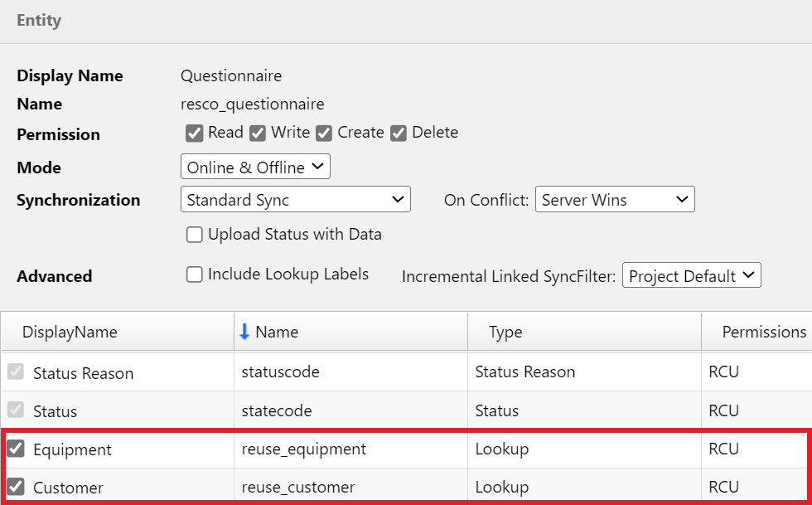Expand the Standard Sync dropdown
The width and height of the screenshot is (812, 505).
pos(295,200)
